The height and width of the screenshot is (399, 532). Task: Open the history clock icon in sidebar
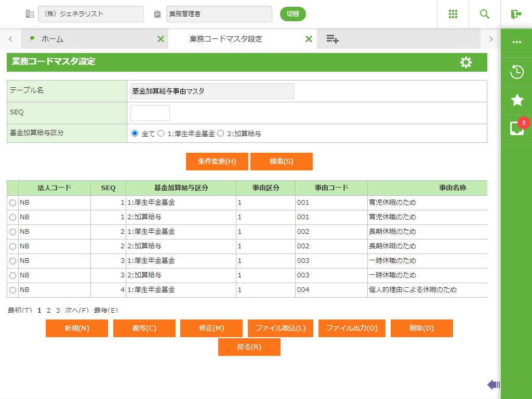tap(516, 72)
